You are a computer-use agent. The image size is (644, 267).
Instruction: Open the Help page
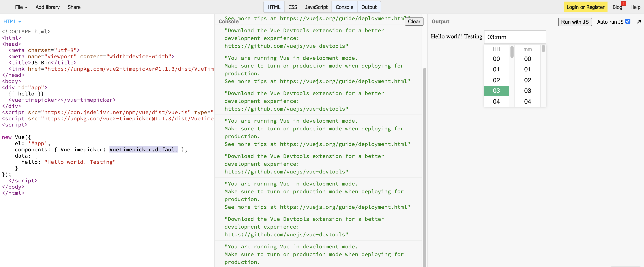[x=635, y=7]
